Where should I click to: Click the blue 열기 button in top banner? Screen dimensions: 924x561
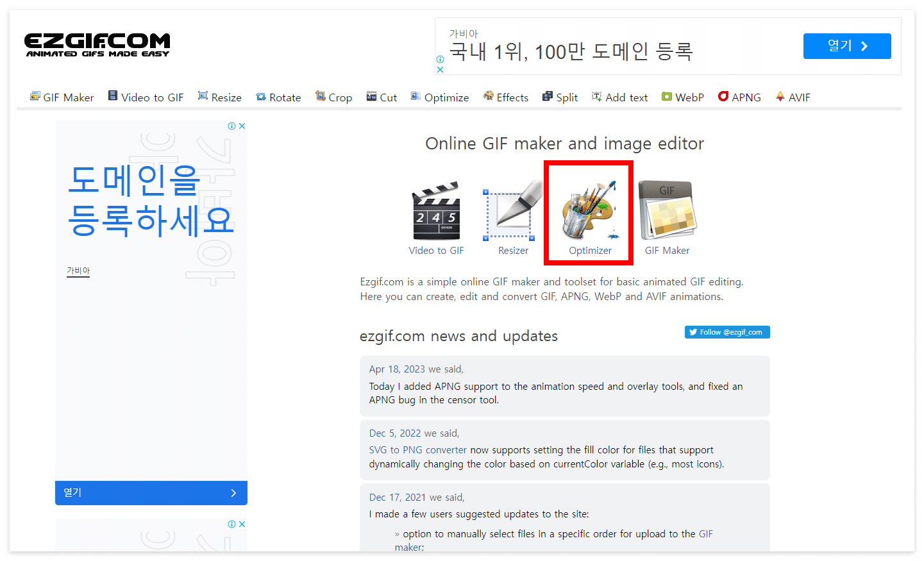(847, 46)
